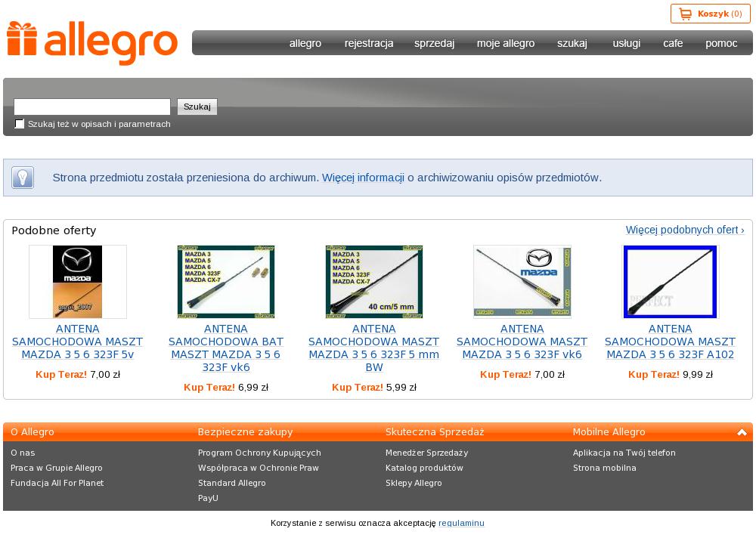Open 'Więcej podobnych ofert' link
756x538 pixels.
(x=685, y=230)
